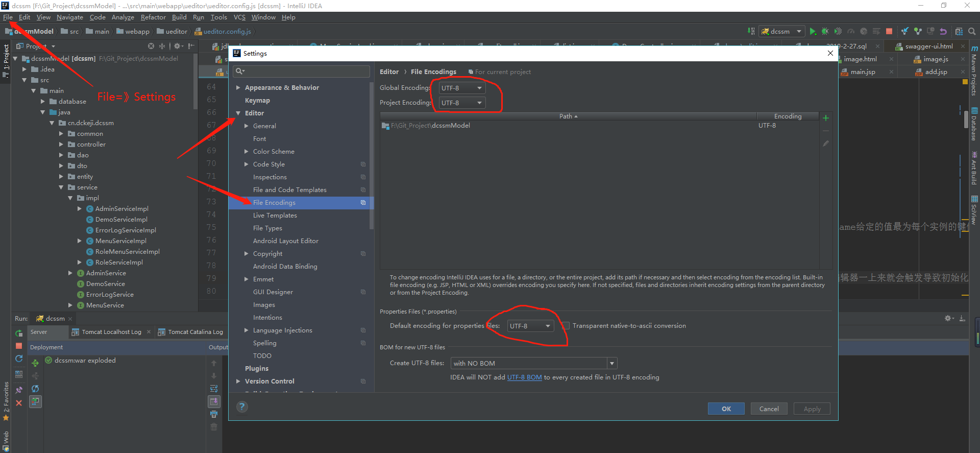Open the Refactor menu
The image size is (980, 453).
click(x=153, y=17)
